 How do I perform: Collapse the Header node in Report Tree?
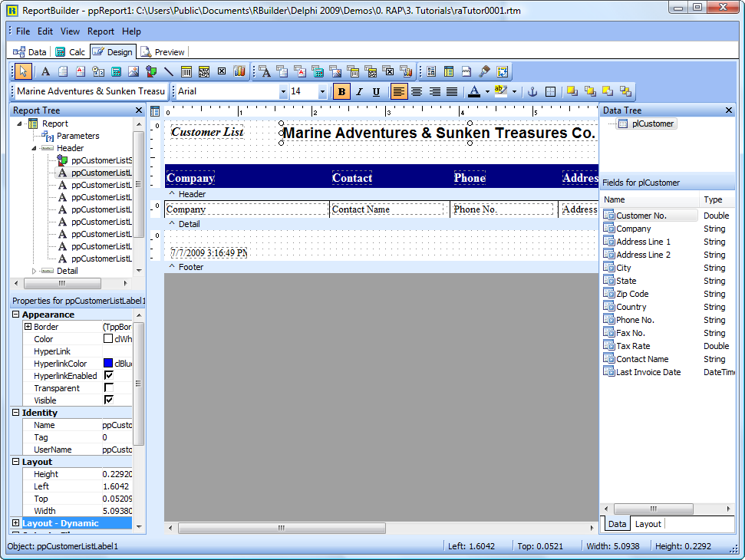(x=34, y=148)
